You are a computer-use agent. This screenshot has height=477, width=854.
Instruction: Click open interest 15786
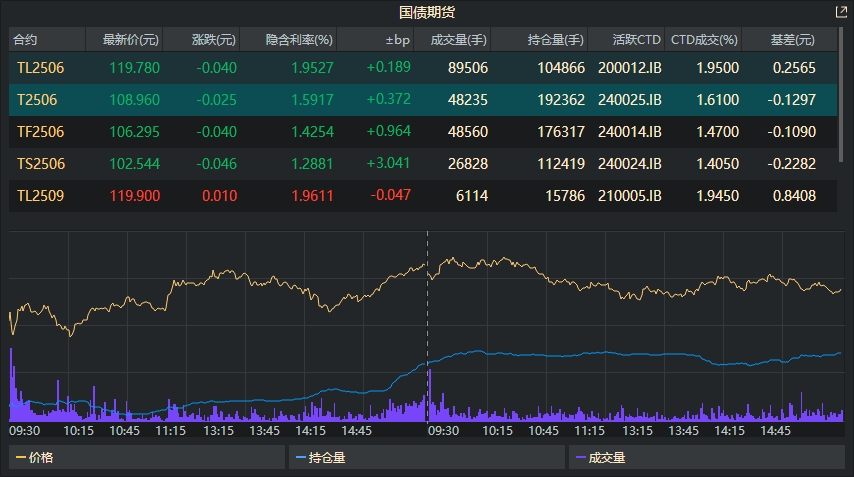(565, 196)
